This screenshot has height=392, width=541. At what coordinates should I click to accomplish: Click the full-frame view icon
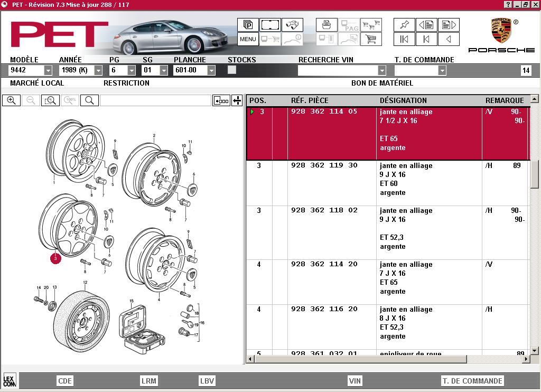270,25
